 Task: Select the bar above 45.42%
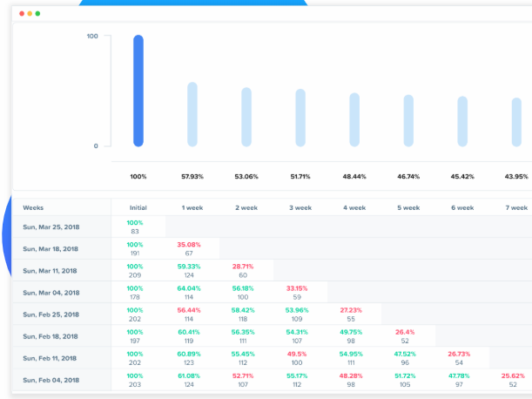(x=462, y=121)
